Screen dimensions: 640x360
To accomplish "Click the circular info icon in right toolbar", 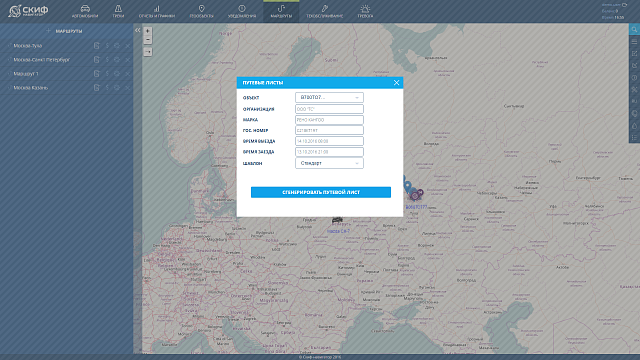I will coord(634,78).
